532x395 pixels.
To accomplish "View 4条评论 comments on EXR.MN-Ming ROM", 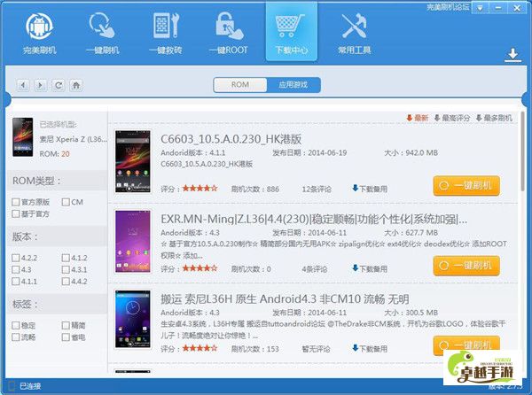I will pyautogui.click(x=315, y=269).
